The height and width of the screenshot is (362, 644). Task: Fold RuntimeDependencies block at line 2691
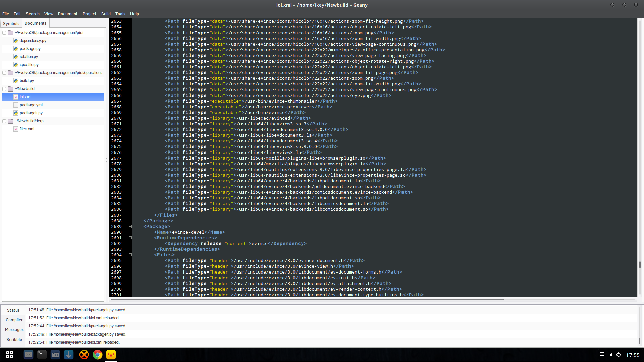pyautogui.click(x=130, y=238)
